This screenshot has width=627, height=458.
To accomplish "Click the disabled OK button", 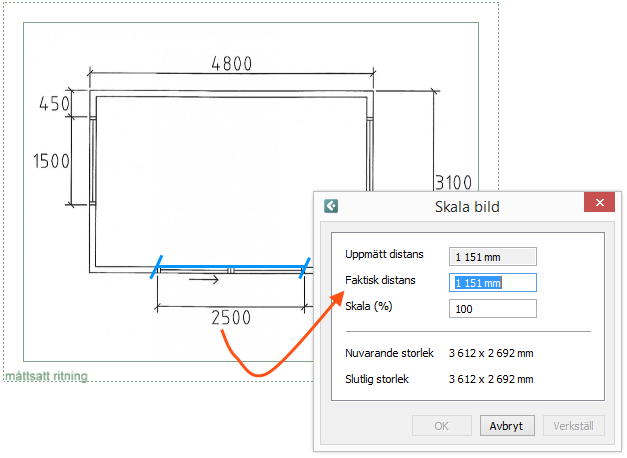I will tap(442, 426).
